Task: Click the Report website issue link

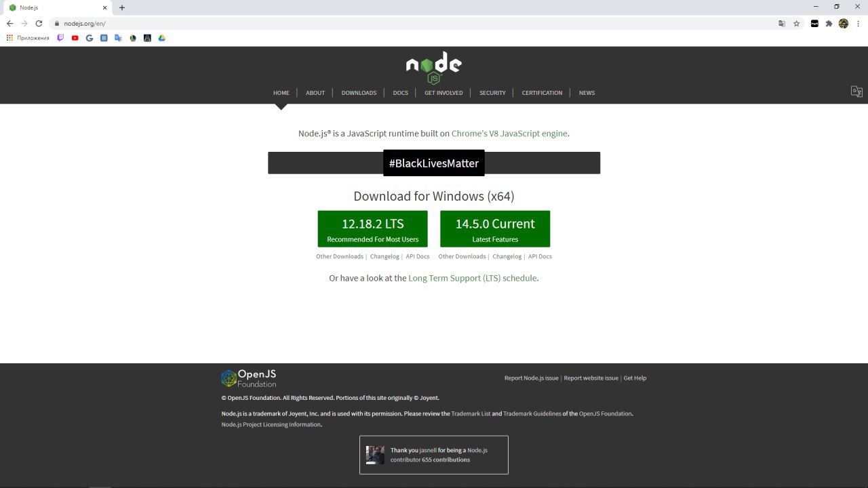Action: 591,378
